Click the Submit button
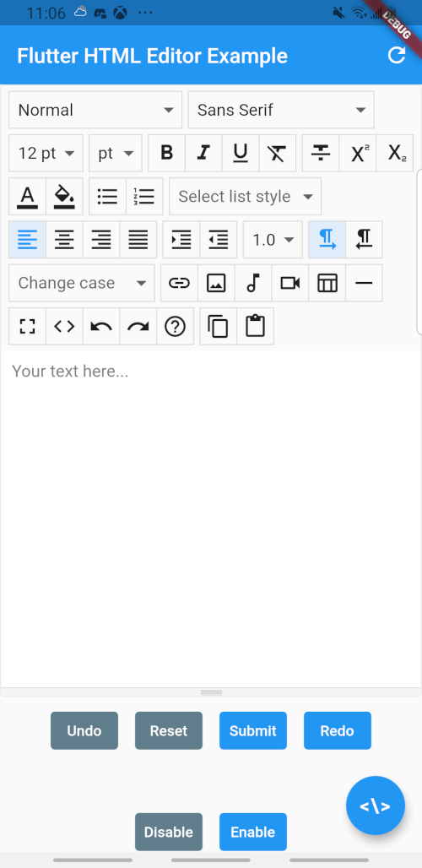This screenshot has width=422, height=868. click(x=252, y=730)
